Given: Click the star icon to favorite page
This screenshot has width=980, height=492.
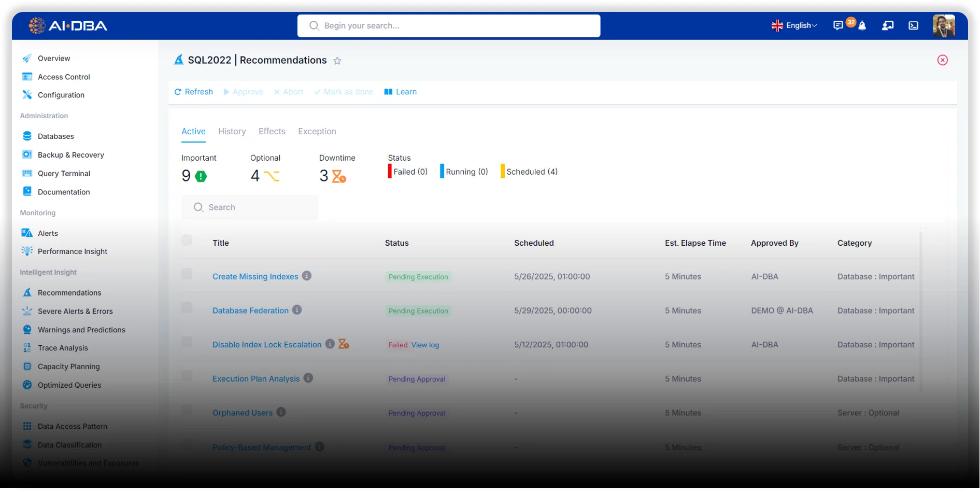Looking at the screenshot, I should 337,61.
